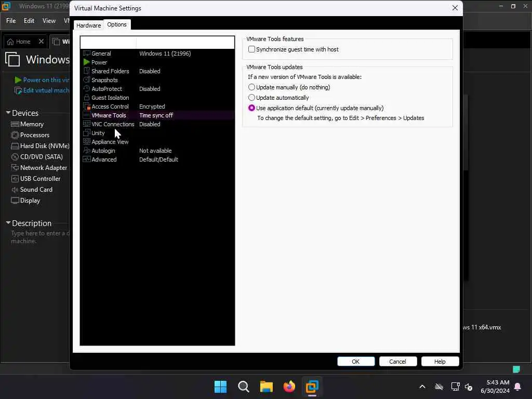Select Update automatically option
This screenshot has width=532, height=399.
point(251,97)
